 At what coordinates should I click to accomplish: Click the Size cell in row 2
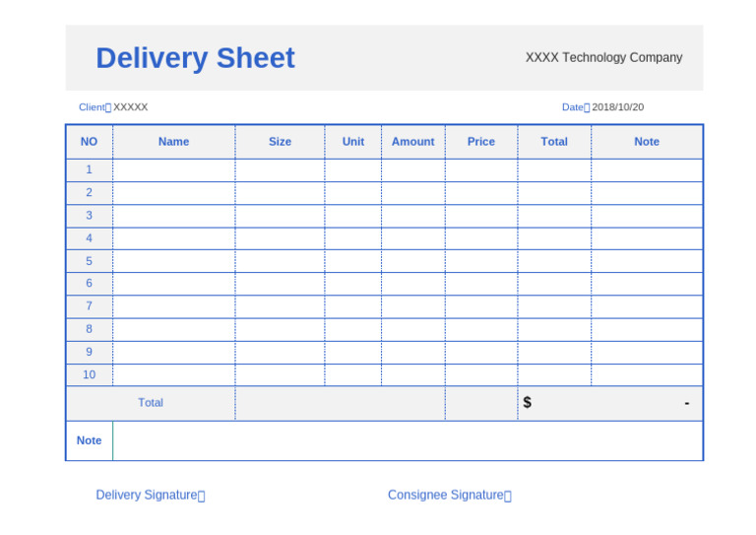coord(281,193)
